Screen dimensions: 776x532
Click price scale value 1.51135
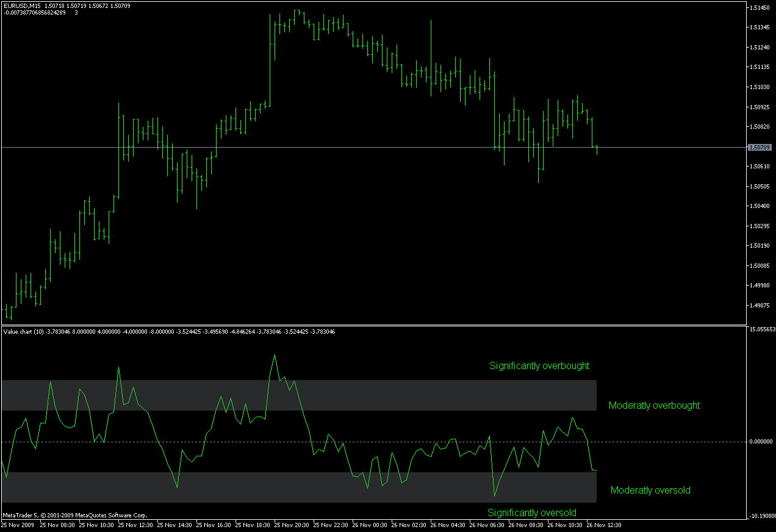[x=760, y=67]
